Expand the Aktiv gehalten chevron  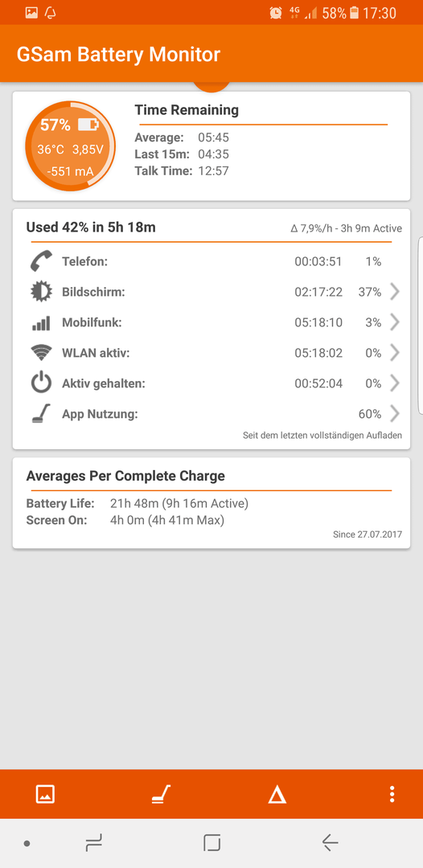tap(395, 383)
